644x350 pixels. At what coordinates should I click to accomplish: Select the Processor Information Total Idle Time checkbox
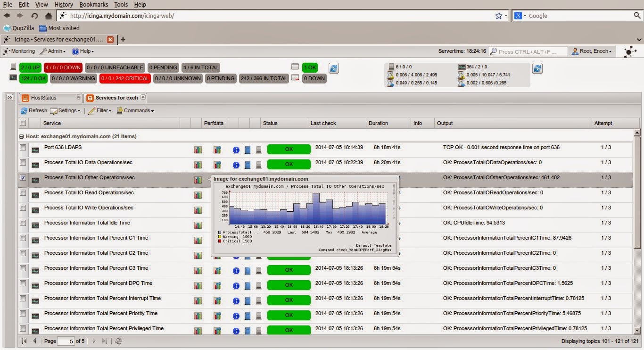[x=23, y=223]
